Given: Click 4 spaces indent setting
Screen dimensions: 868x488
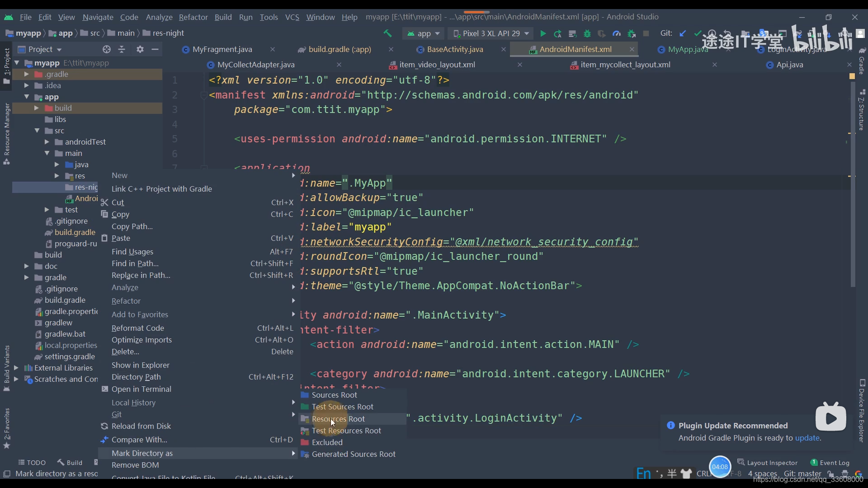Looking at the screenshot, I should point(763,474).
